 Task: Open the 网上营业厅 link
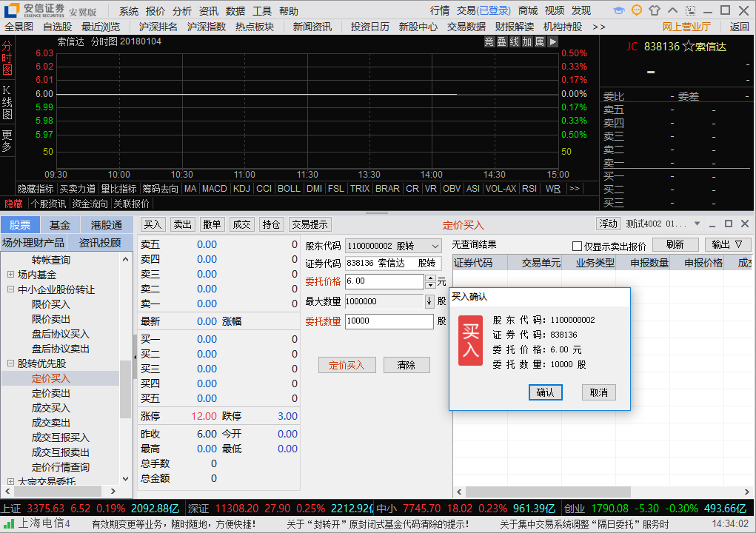point(686,27)
